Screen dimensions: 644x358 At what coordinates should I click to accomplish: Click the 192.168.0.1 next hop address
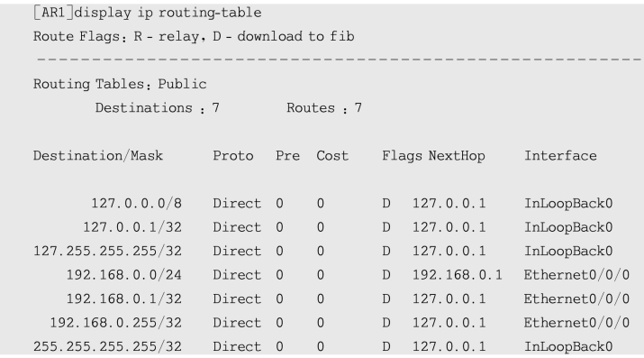(458, 275)
